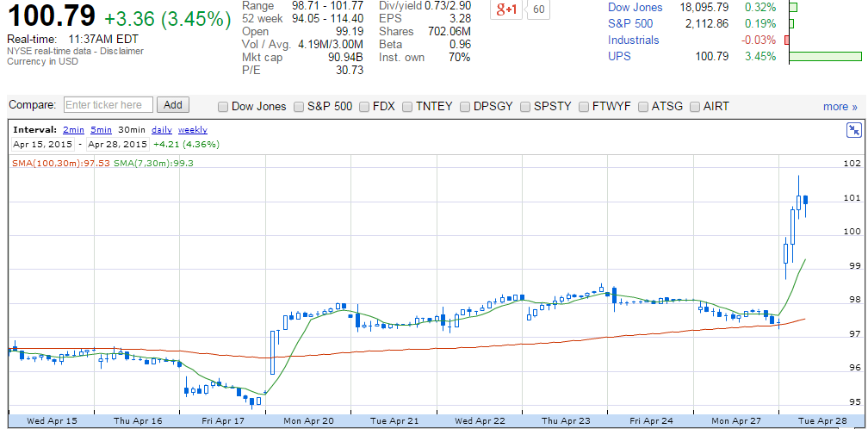Click the Beta value 0.96
Screen dimensions: 868x429
(x=460, y=44)
